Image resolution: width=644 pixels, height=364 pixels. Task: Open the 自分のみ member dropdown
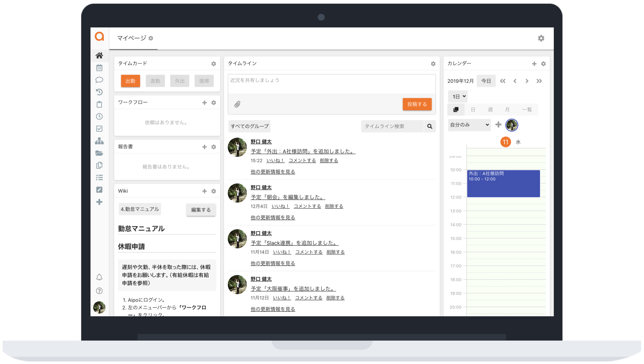pyautogui.click(x=469, y=125)
